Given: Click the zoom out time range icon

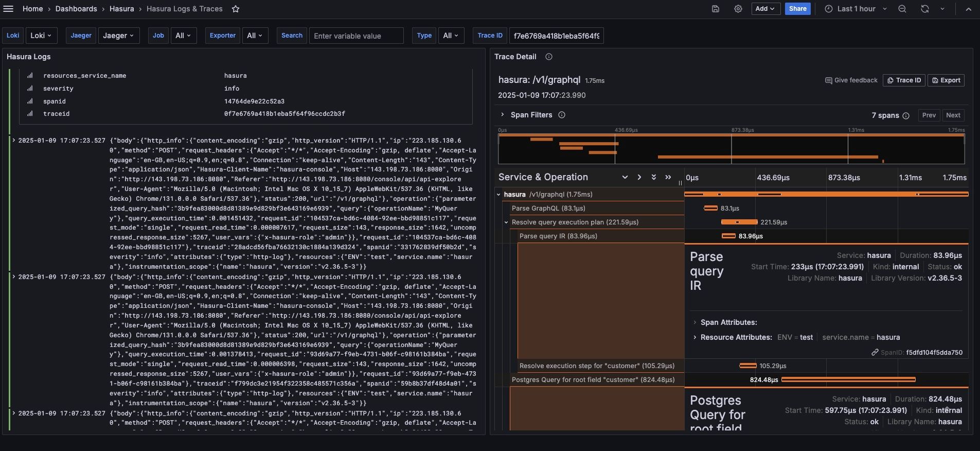Looking at the screenshot, I should point(902,9).
